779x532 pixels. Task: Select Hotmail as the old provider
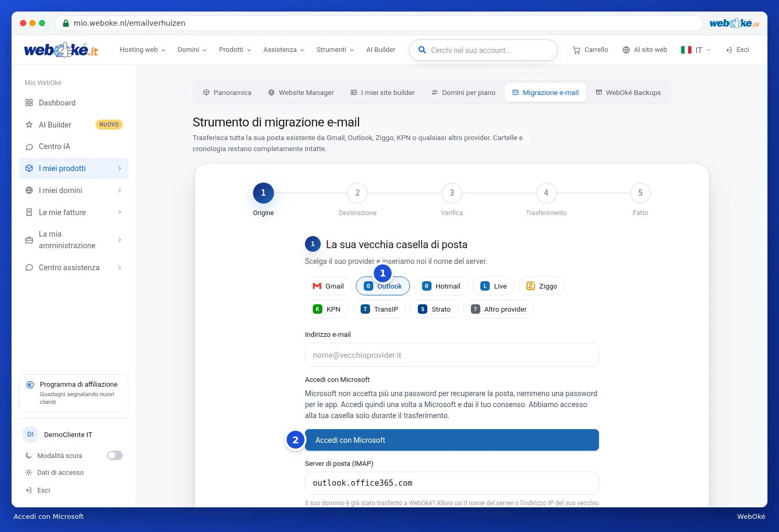[441, 286]
